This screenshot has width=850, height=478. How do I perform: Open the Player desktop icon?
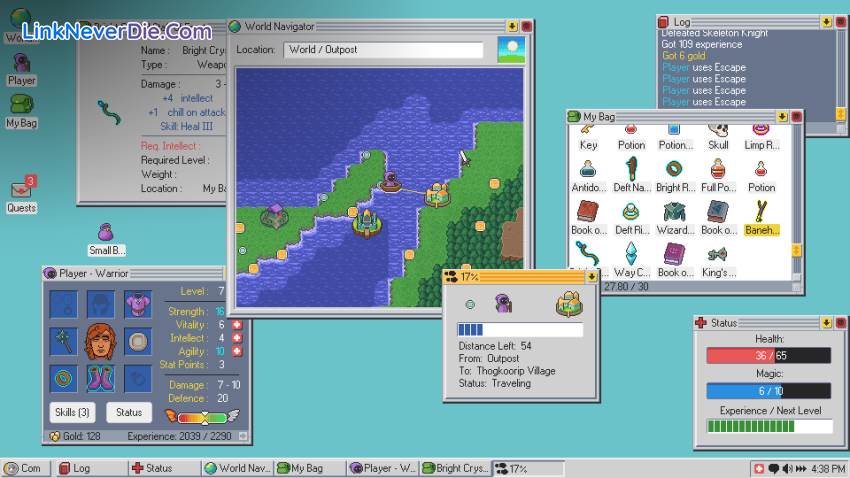tap(21, 69)
